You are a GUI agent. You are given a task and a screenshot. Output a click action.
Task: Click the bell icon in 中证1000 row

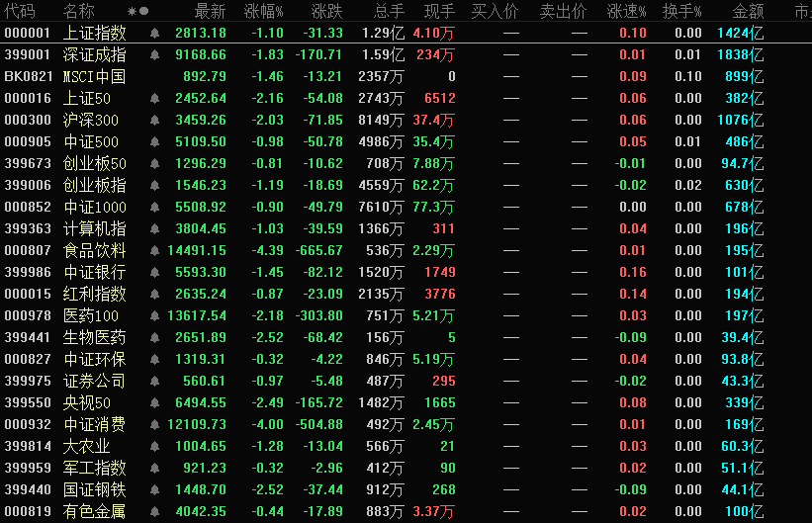tap(154, 208)
